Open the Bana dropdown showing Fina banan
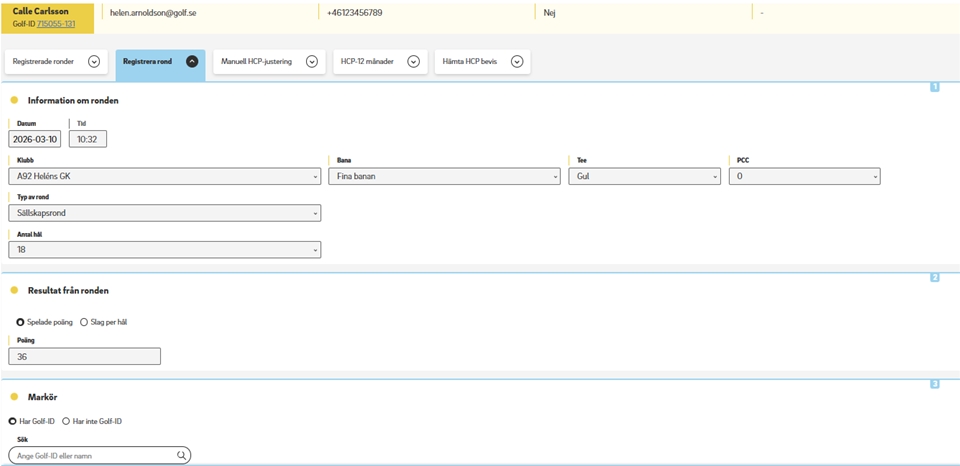Viewport: 960px width, 466px height. point(444,176)
